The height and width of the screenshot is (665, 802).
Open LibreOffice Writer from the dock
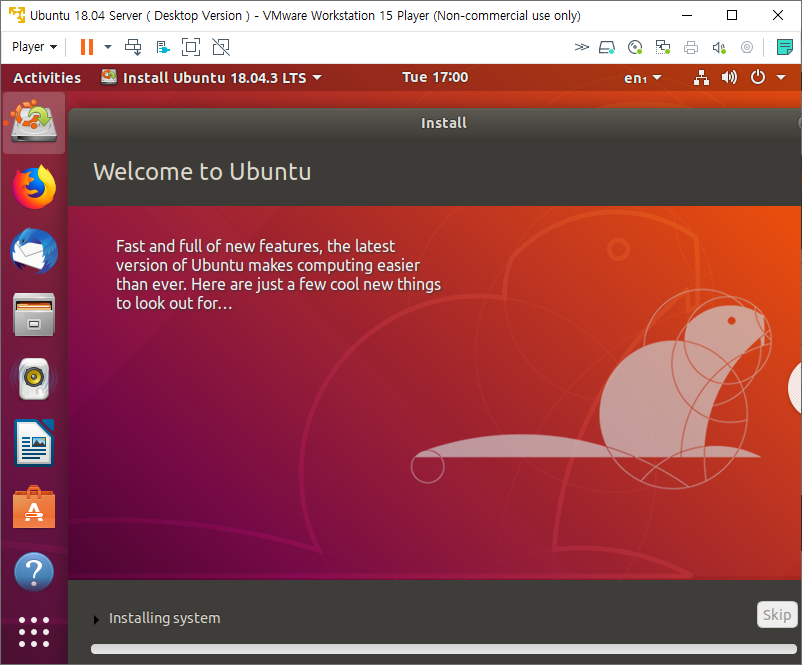click(x=34, y=443)
